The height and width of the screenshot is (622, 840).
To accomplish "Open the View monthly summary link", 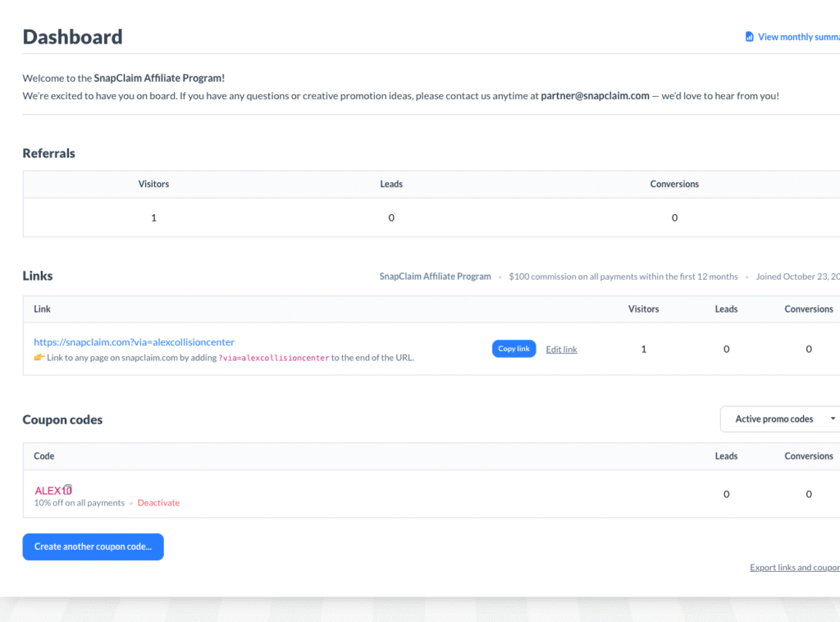I will 797,37.
